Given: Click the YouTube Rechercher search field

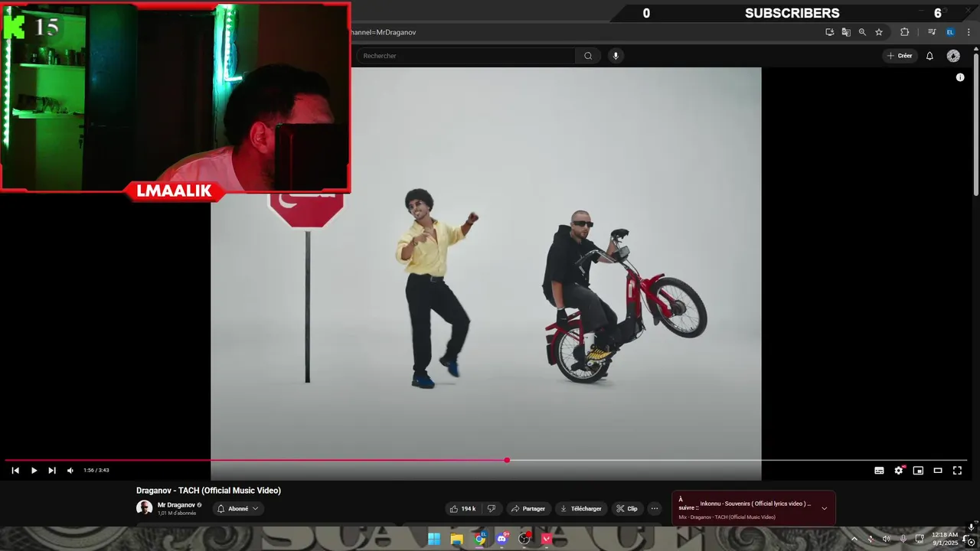Looking at the screenshot, I should tap(465, 56).
